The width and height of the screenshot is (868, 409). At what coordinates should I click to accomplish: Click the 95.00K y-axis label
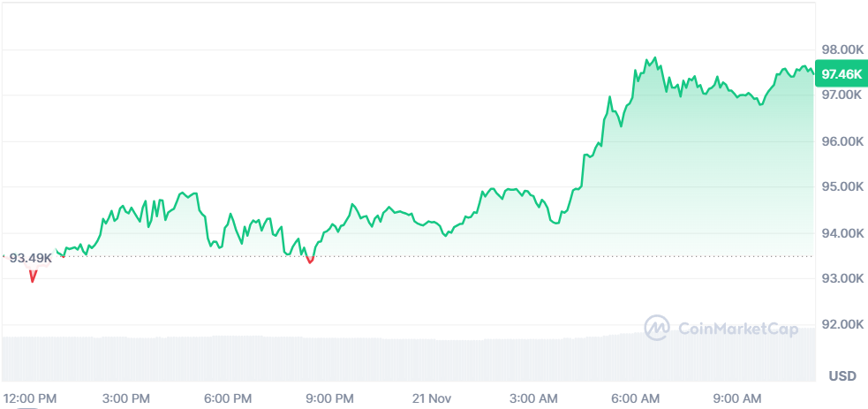[x=842, y=187]
